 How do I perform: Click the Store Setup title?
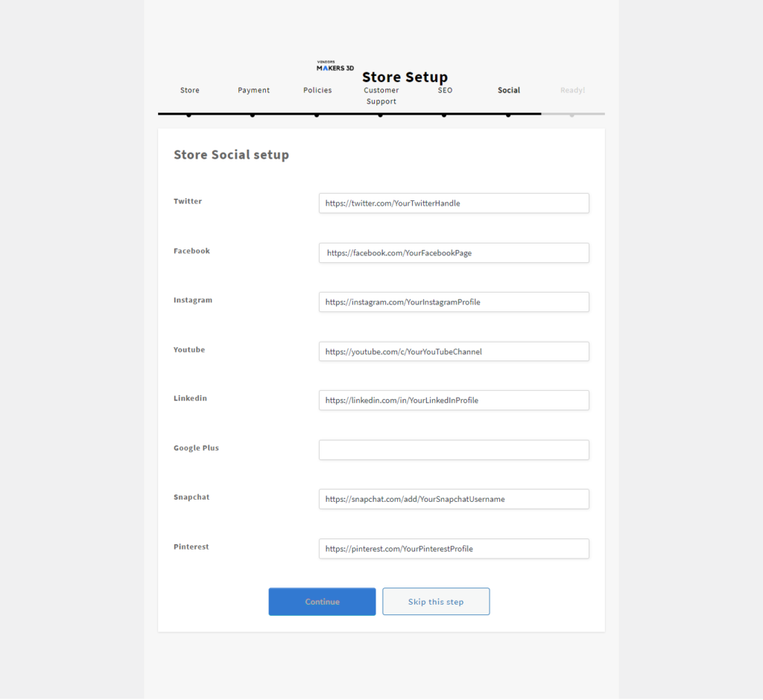pos(405,77)
